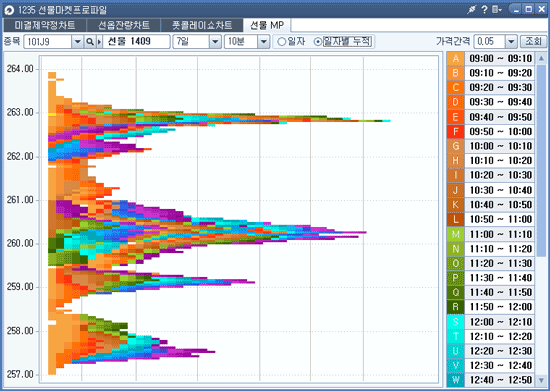Open the question mark help icon
Image resolution: width=550 pixels, height=391 pixels.
click(x=484, y=9)
